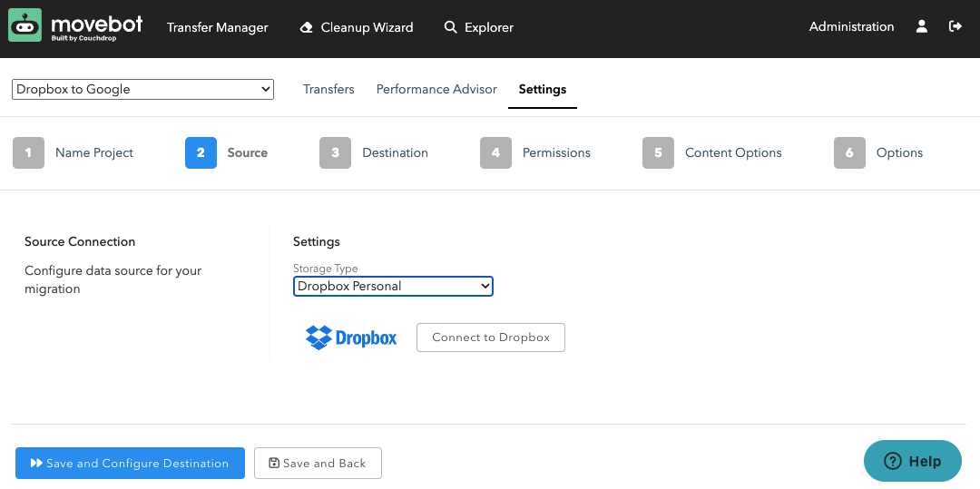Click the Dropbox logo

point(351,337)
